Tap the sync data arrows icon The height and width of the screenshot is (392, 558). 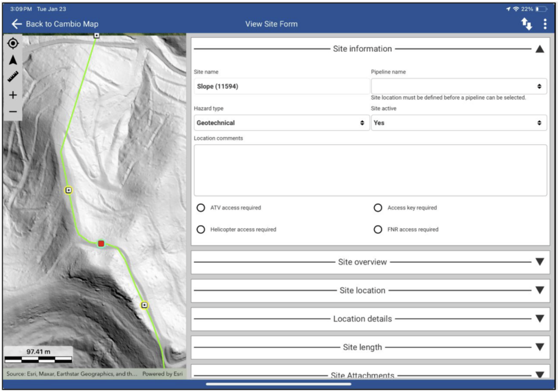(x=527, y=24)
